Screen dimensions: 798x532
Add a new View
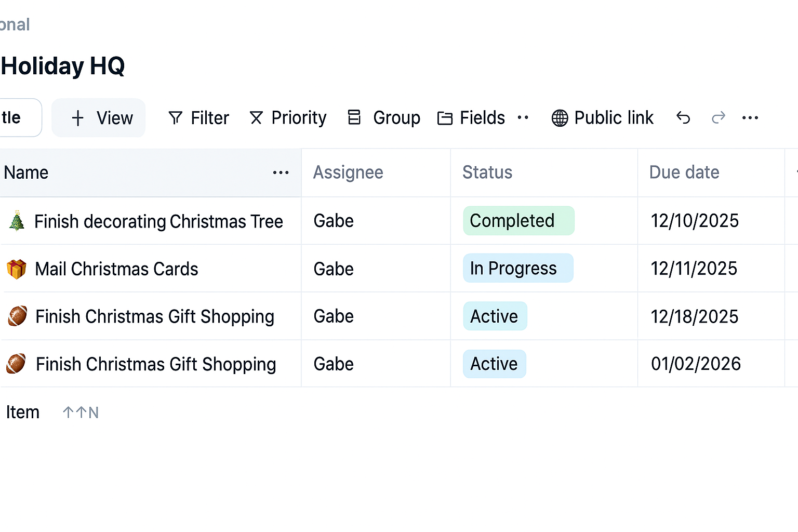coord(99,118)
